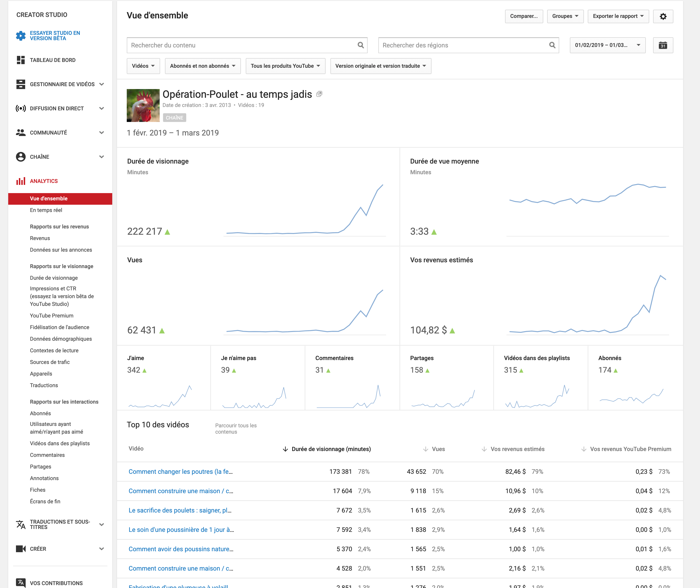Open Tous les produits YouTube dropdown

point(285,66)
